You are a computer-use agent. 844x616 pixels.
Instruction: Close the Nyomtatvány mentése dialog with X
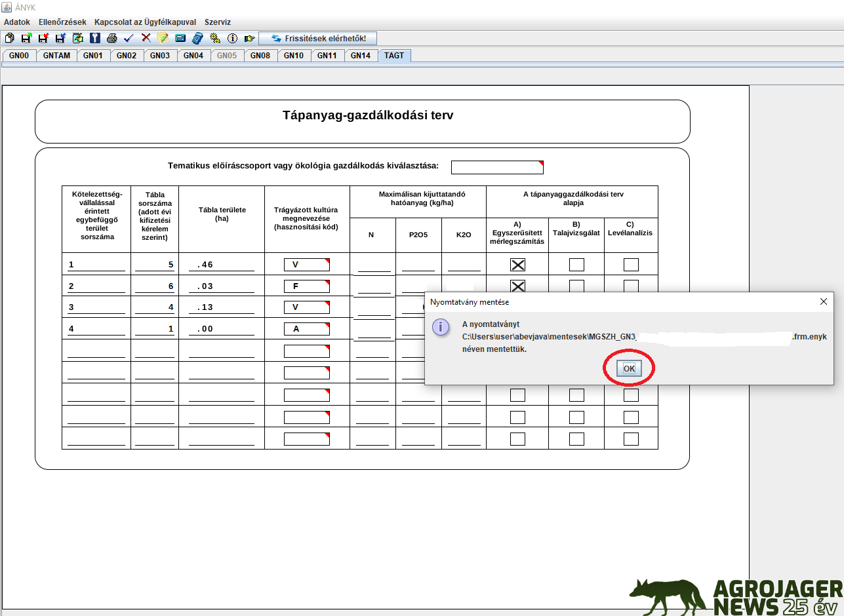click(824, 302)
